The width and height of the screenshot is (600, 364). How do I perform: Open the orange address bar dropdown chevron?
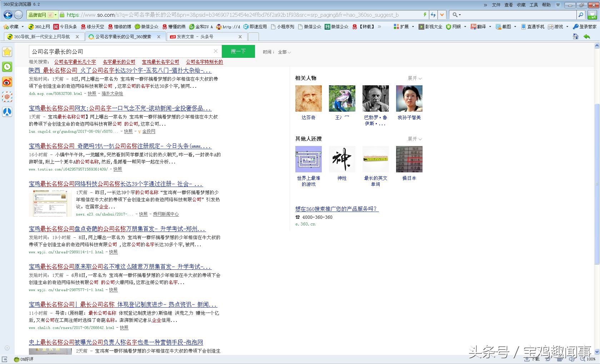pyautogui.click(x=442, y=15)
